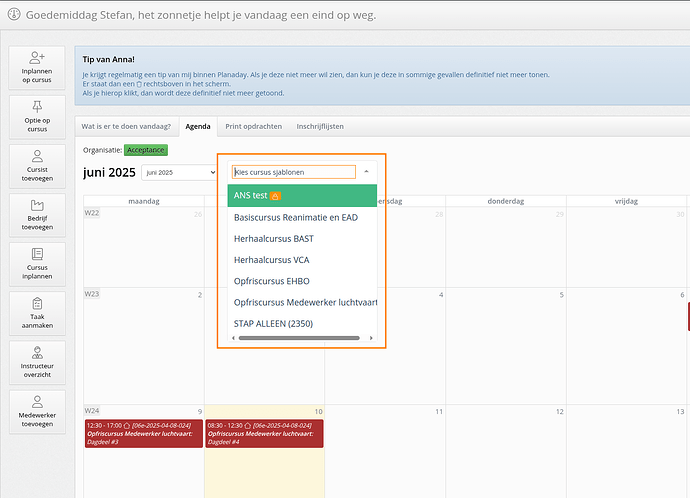
Task: Choose Cursus inplannen sidebar button
Action: point(37,264)
